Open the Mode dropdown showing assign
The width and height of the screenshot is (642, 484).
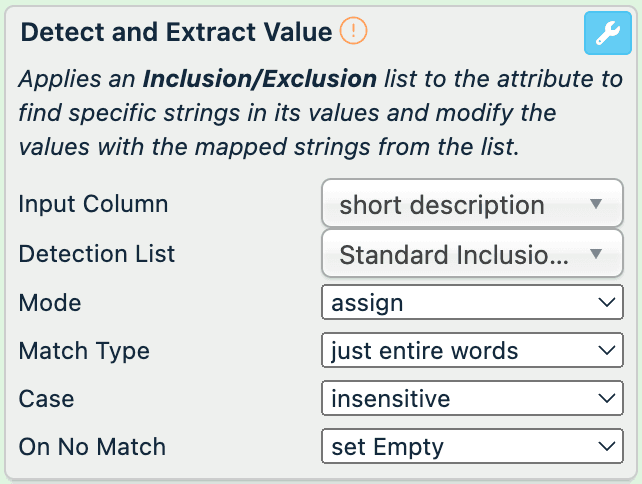pyautogui.click(x=472, y=302)
